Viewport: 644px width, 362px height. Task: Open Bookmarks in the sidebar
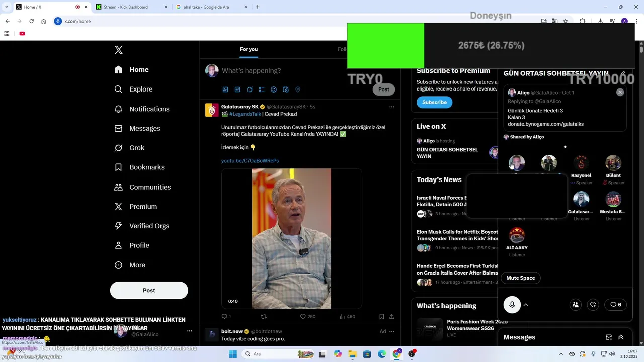click(x=139, y=167)
